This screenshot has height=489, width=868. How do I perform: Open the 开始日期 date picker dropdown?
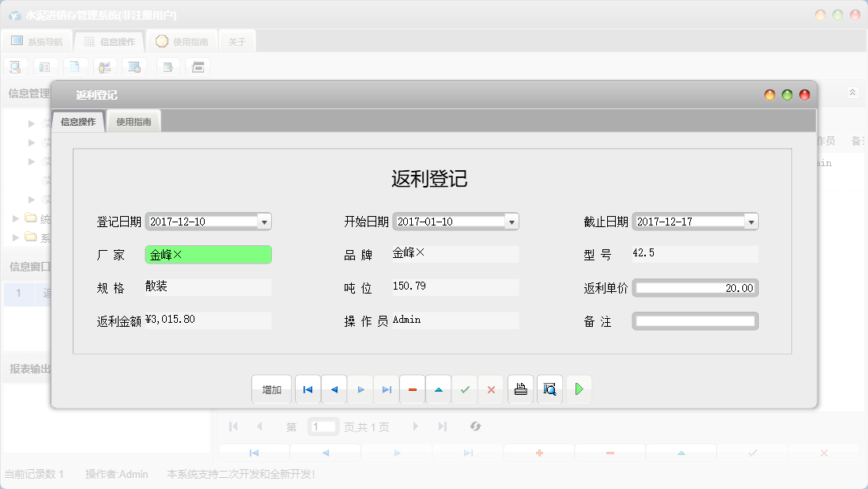click(512, 222)
